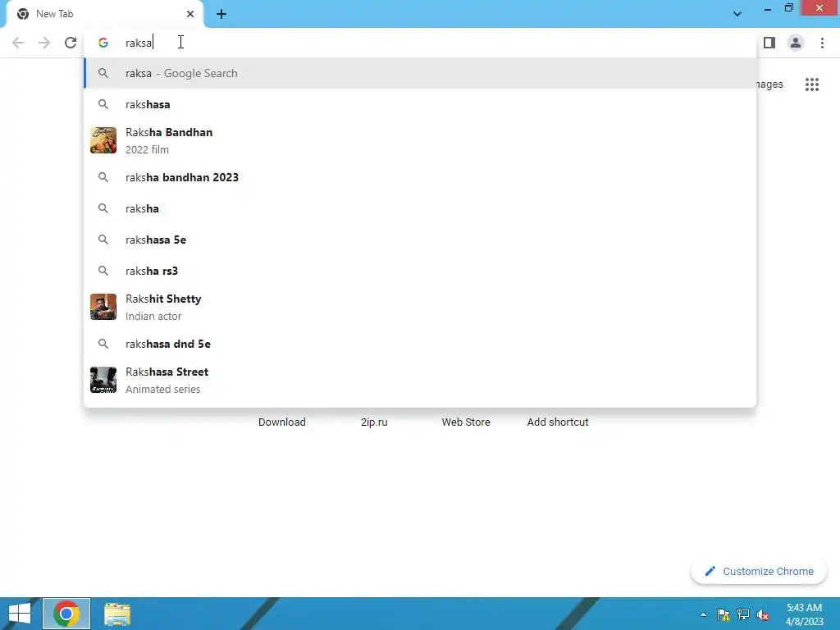
Task: Choose 'raksa - Google Search' suggestion
Action: click(x=420, y=73)
